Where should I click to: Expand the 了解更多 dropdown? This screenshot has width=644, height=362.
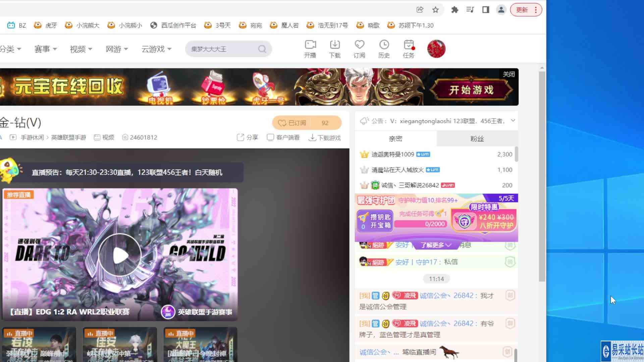[436, 245]
